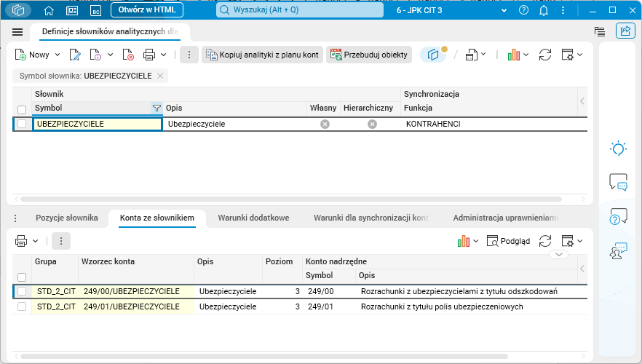Remove the Symbol słownika filter chip
The height and width of the screenshot is (364, 642).
pyautogui.click(x=160, y=76)
